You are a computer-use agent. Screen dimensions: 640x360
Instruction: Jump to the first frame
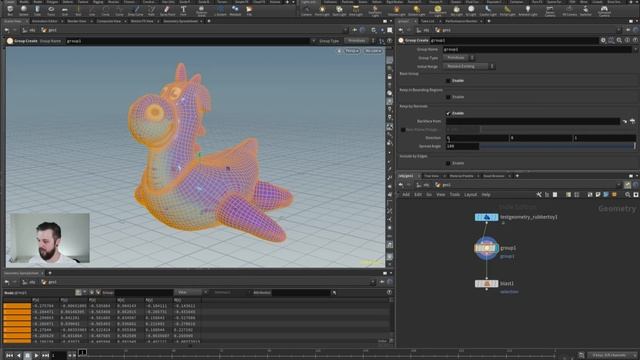9,356
